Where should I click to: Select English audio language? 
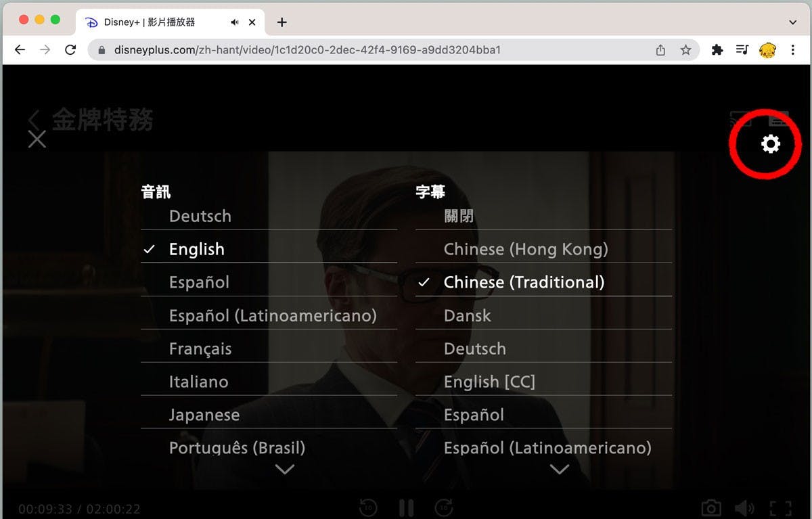pyautogui.click(x=269, y=250)
